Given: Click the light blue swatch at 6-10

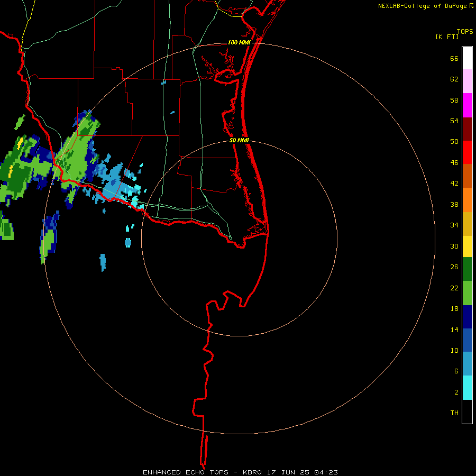Looking at the screenshot, I should point(467,364).
